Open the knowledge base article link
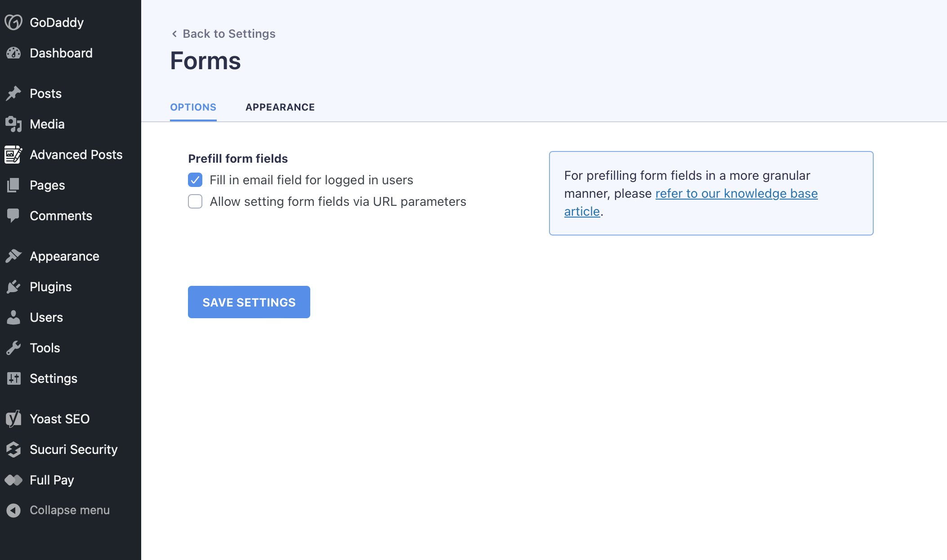947x560 pixels. tap(736, 194)
